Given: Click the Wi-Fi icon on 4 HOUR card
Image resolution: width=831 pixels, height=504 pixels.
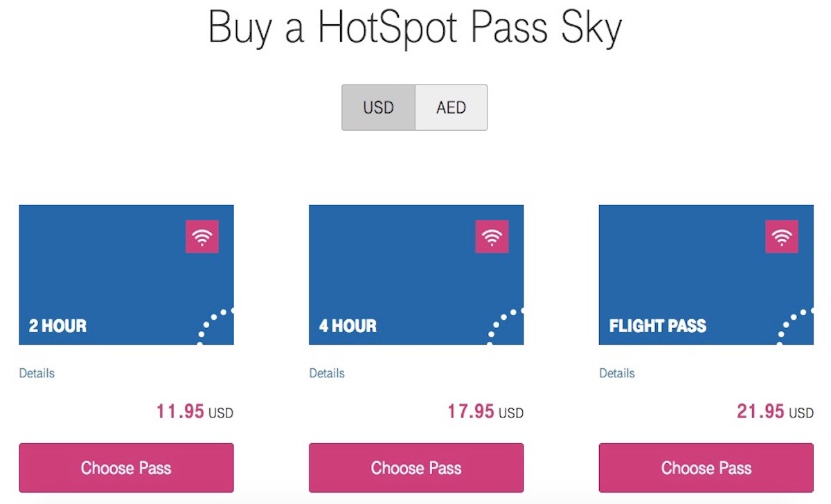Looking at the screenshot, I should (x=492, y=237).
